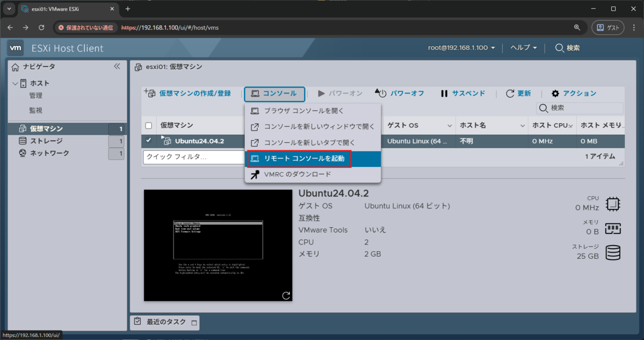Screen dimensions: 644x340
Task: Click the コンソール toolbar button
Action: tap(274, 93)
